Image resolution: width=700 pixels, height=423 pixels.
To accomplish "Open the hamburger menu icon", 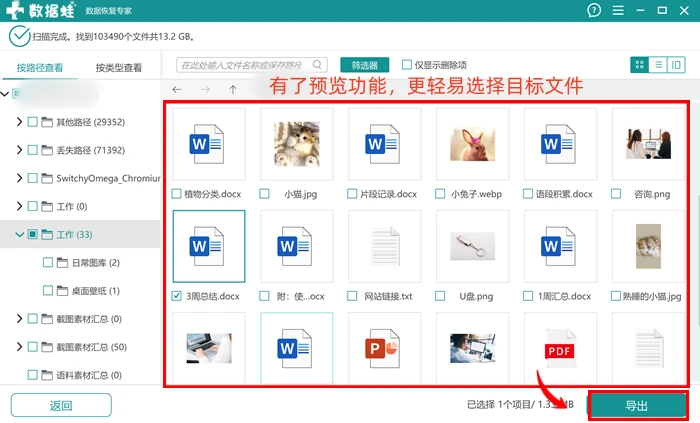I will click(x=618, y=10).
